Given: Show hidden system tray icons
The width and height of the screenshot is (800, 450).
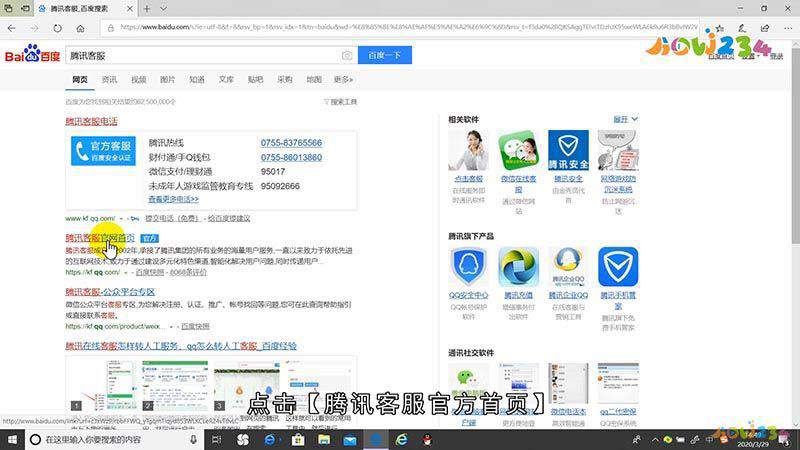Looking at the screenshot, I should coord(655,439).
